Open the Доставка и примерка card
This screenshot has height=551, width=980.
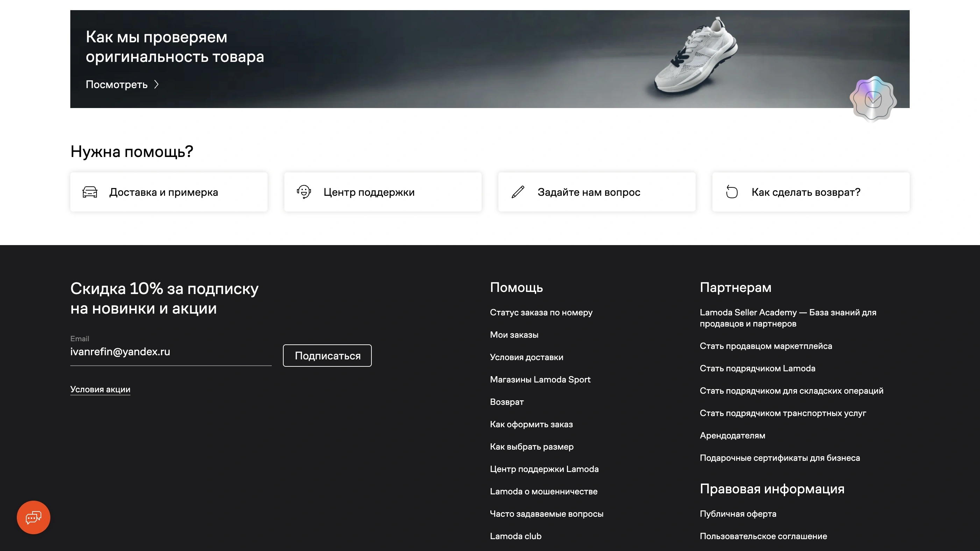coord(169,192)
